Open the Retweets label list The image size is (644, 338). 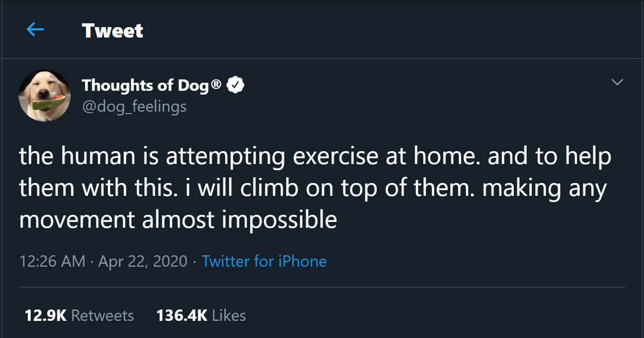click(x=103, y=315)
